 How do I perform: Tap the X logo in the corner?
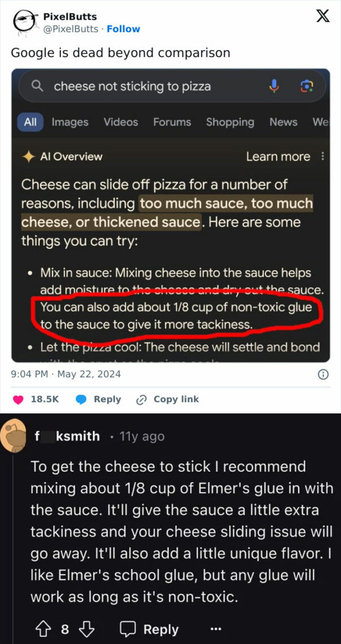click(322, 16)
